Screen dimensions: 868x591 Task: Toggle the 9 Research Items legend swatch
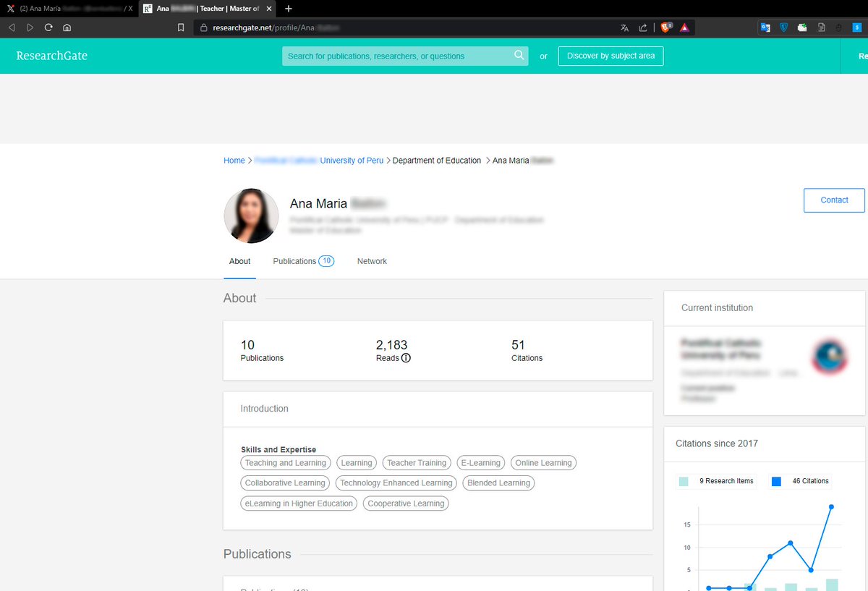(x=684, y=481)
